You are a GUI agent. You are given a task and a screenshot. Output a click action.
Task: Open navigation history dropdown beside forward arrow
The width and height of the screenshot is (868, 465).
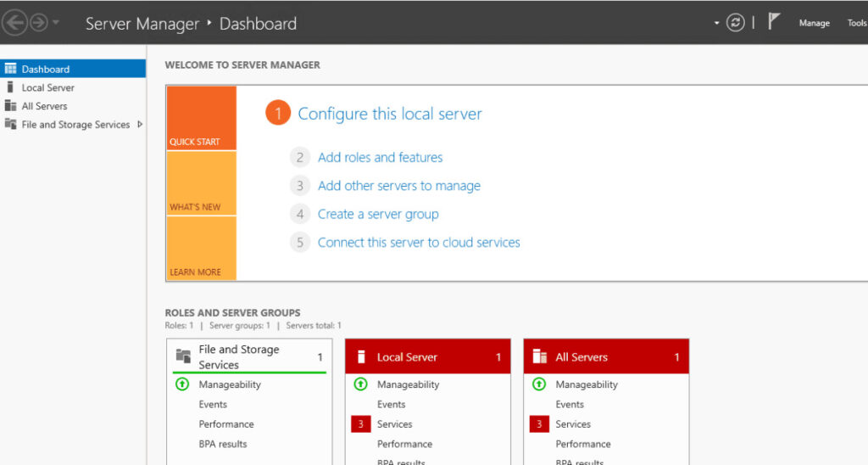click(x=56, y=23)
